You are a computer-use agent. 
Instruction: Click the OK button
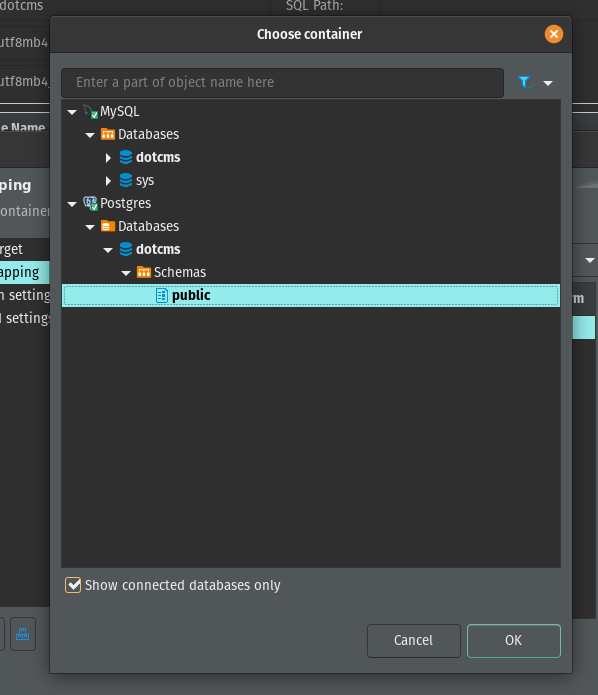click(x=514, y=640)
